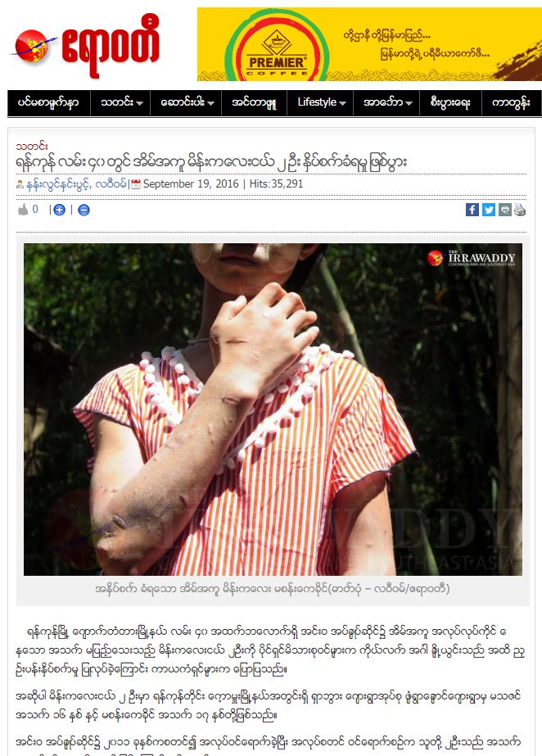Click the red သတင်း category link
This screenshot has width=542, height=756.
31,146
